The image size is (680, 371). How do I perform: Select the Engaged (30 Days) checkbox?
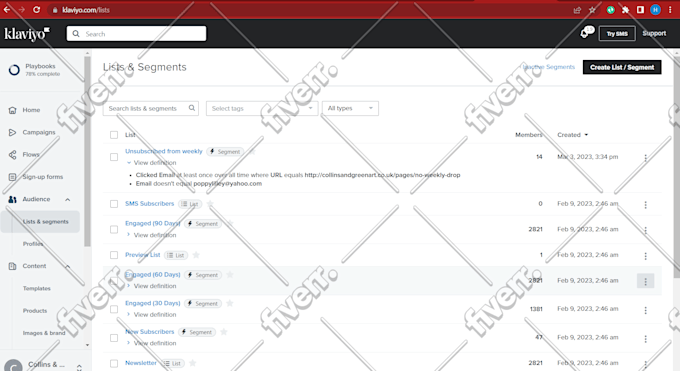(114, 309)
